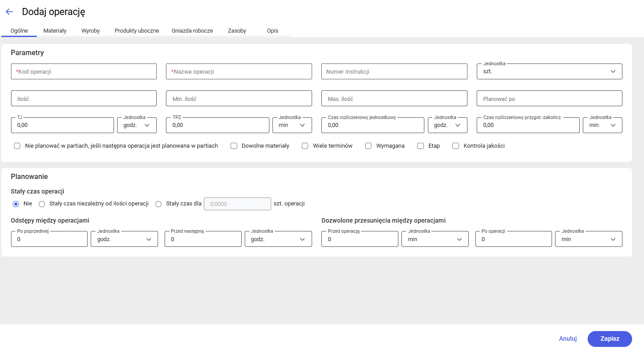Select the Stały czas niezależny radio button
Viewport: 644px width, 350px height.
coord(42,204)
